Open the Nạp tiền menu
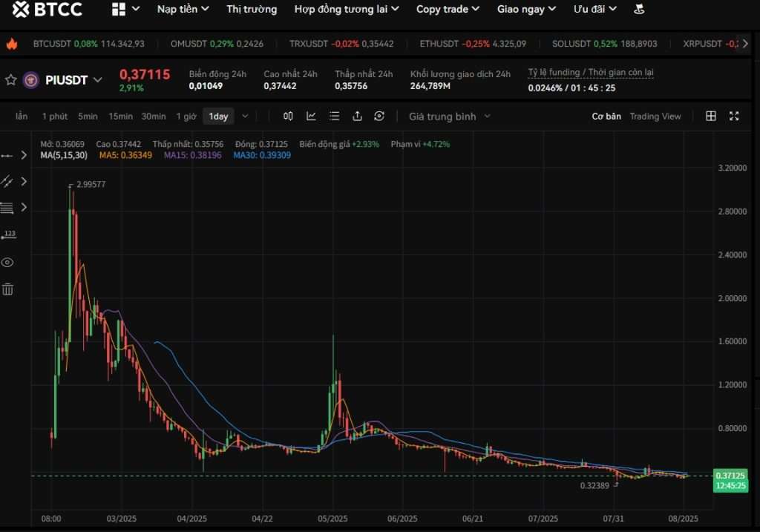Screen dimensions: 760x532 tap(183, 9)
